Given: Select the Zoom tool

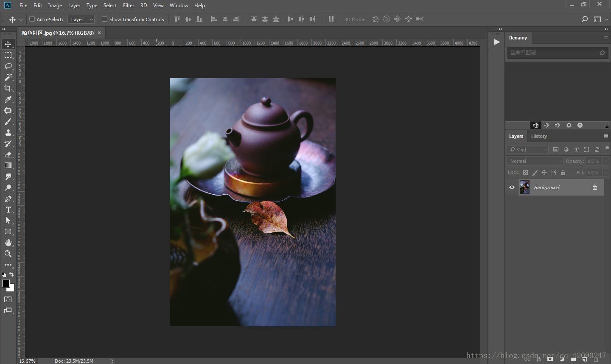Looking at the screenshot, I should point(8,254).
